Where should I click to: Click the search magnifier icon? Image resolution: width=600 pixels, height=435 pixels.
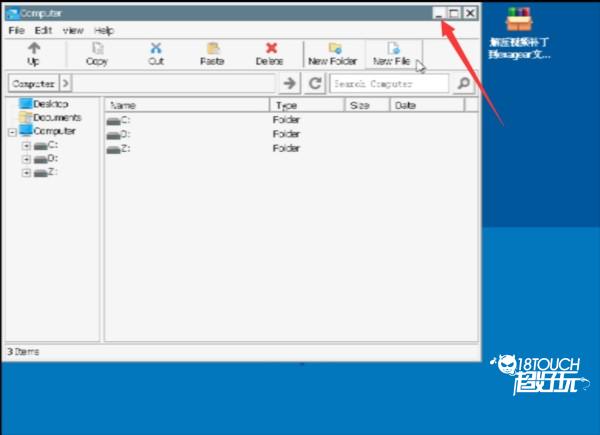(x=463, y=84)
